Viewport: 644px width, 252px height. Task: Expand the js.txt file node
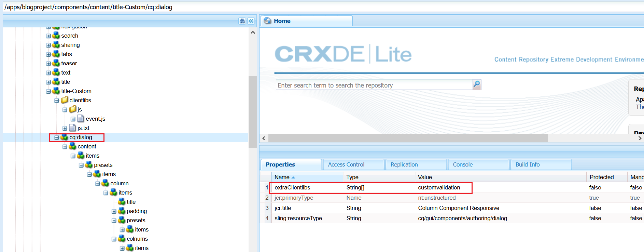[x=65, y=128]
